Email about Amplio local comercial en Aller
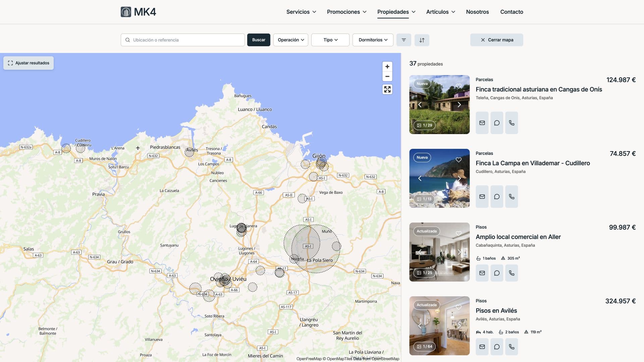644x362 pixels. tap(482, 273)
